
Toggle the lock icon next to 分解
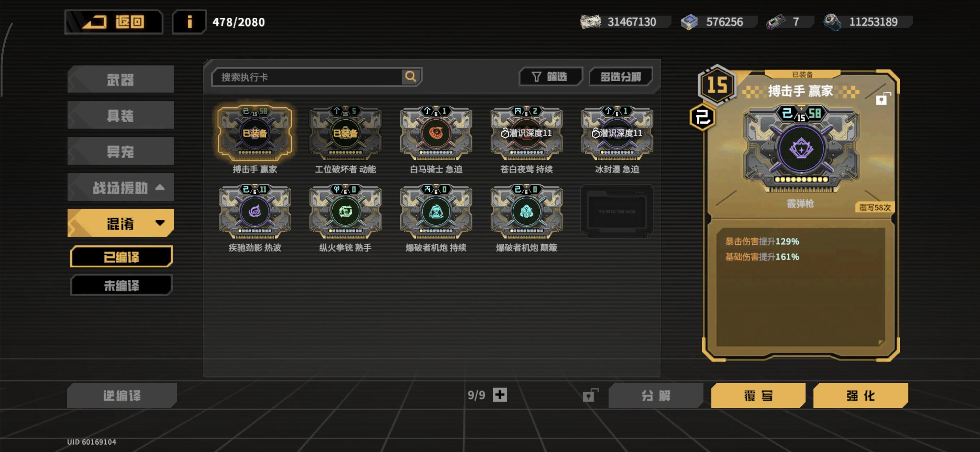590,395
